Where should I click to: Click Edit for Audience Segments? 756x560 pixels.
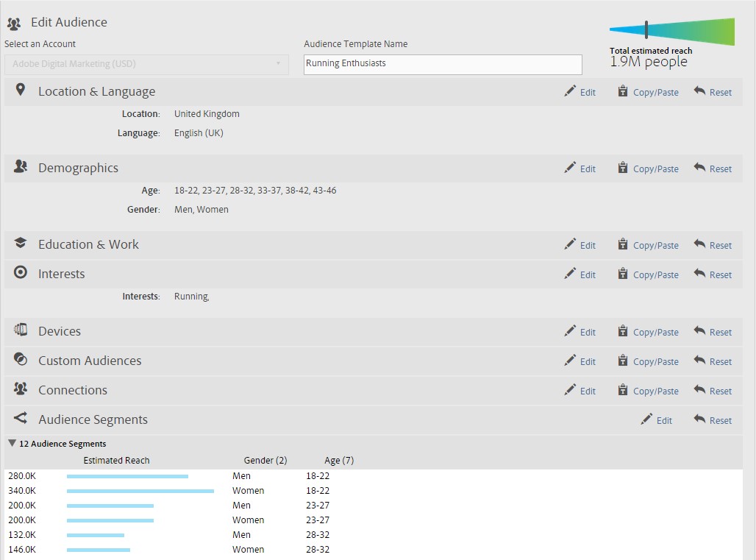(x=657, y=420)
